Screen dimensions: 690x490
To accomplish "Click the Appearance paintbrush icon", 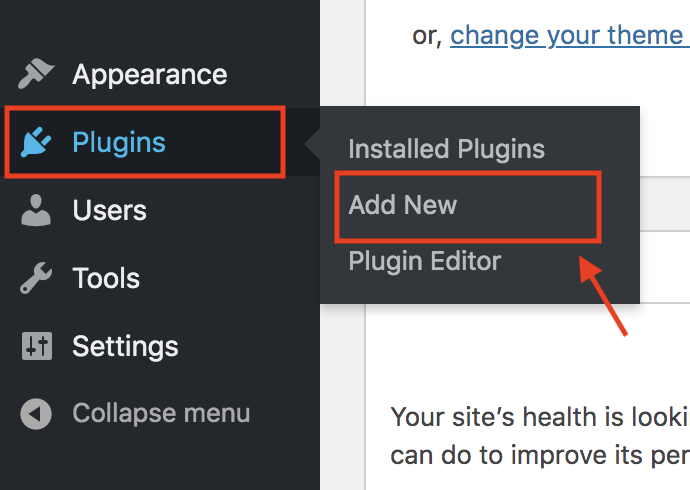I will pos(36,73).
